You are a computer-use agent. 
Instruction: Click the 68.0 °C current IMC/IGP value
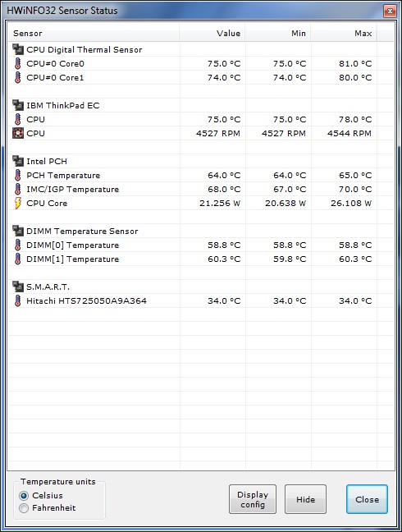click(x=224, y=190)
